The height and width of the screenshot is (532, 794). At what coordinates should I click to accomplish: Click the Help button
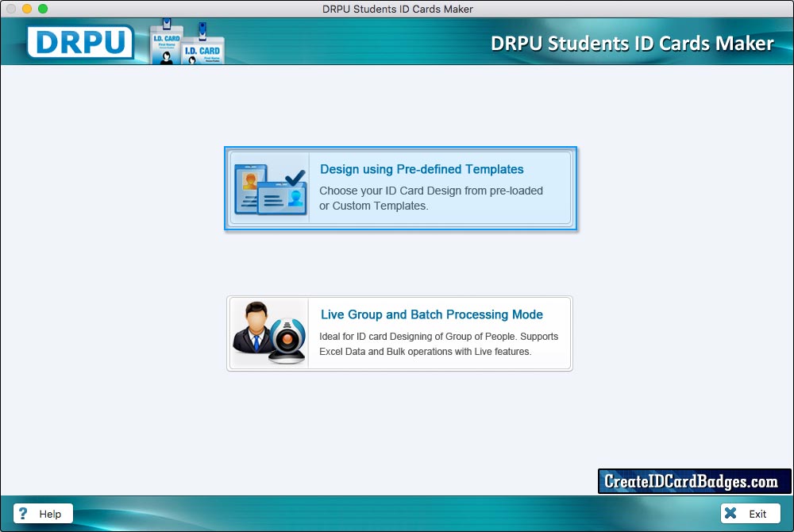click(43, 513)
